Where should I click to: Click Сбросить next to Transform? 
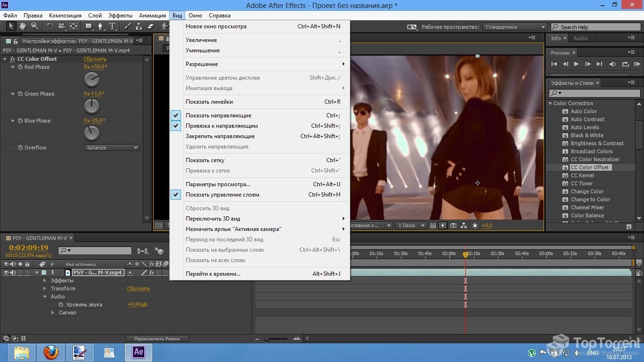pyautogui.click(x=138, y=288)
